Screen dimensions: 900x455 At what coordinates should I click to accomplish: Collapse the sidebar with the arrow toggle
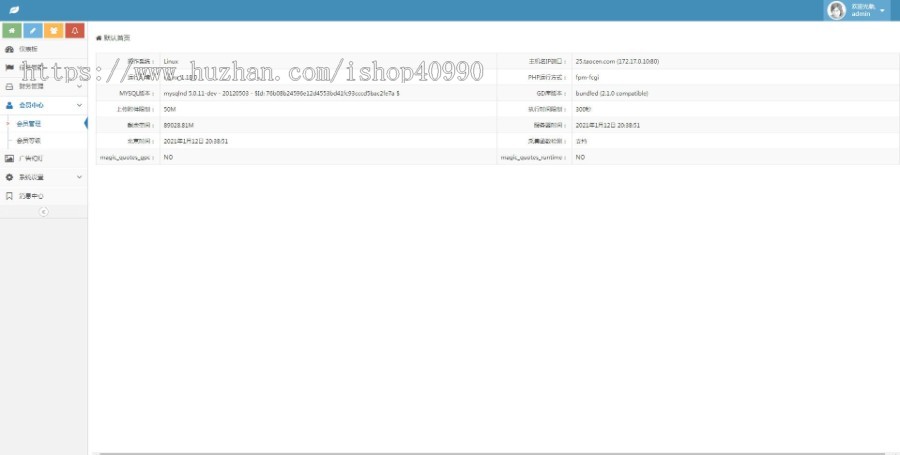point(43,212)
